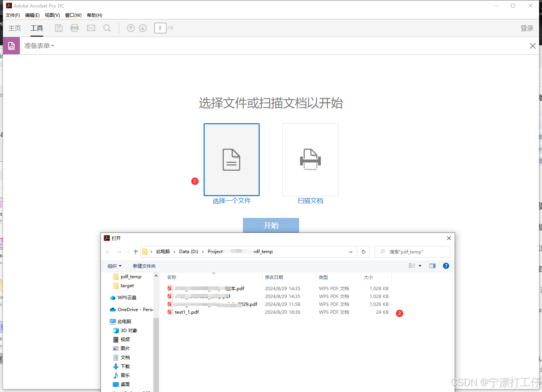Select 文档 in navigation tree
The height and width of the screenshot is (392, 542).
click(x=121, y=358)
